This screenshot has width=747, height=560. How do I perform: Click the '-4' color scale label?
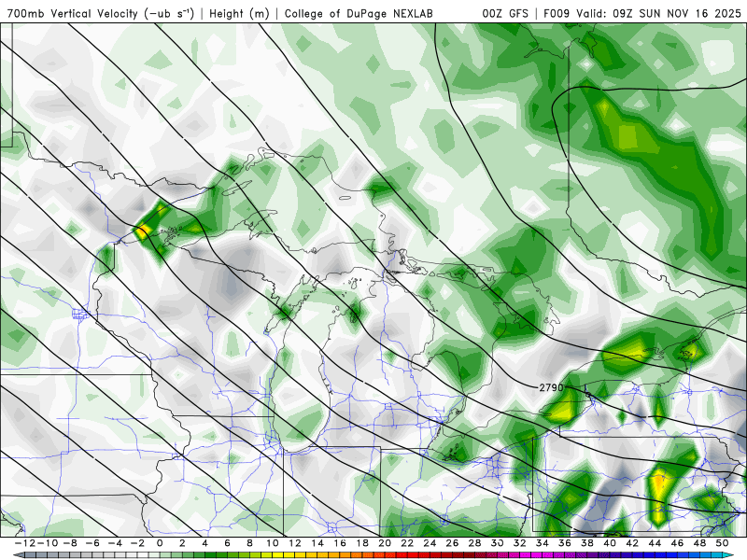pyautogui.click(x=115, y=543)
